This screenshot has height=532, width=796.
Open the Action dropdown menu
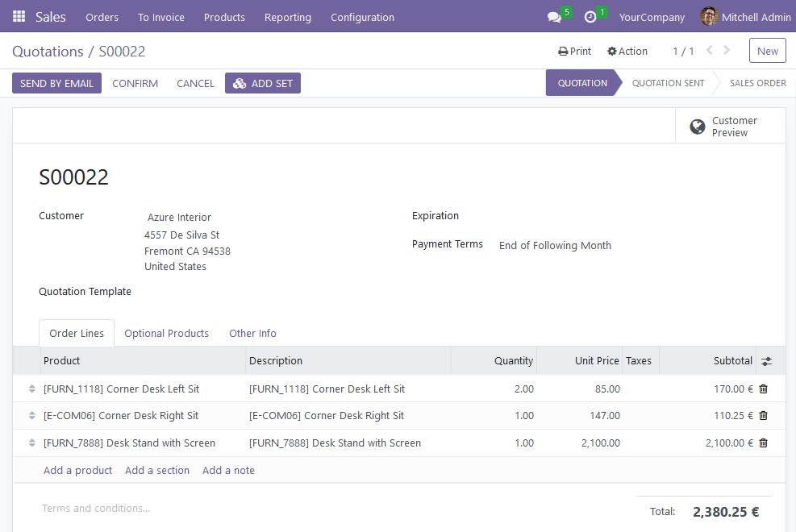click(x=627, y=52)
